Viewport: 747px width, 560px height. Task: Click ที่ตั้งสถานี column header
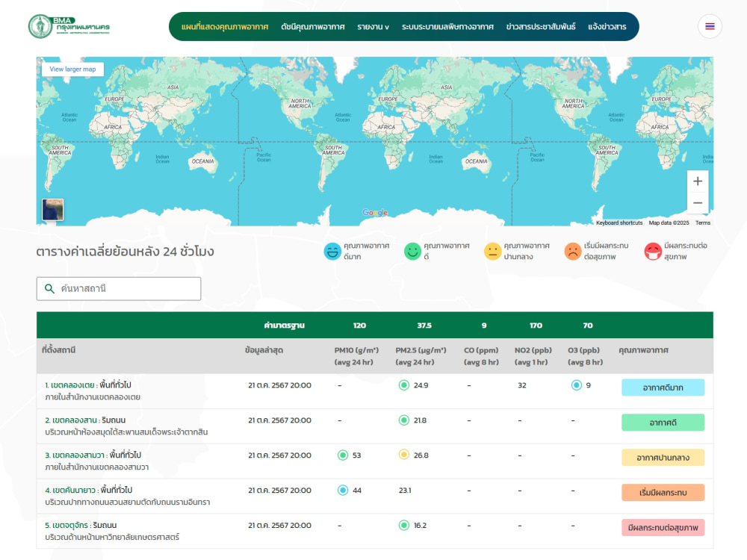tap(58, 350)
